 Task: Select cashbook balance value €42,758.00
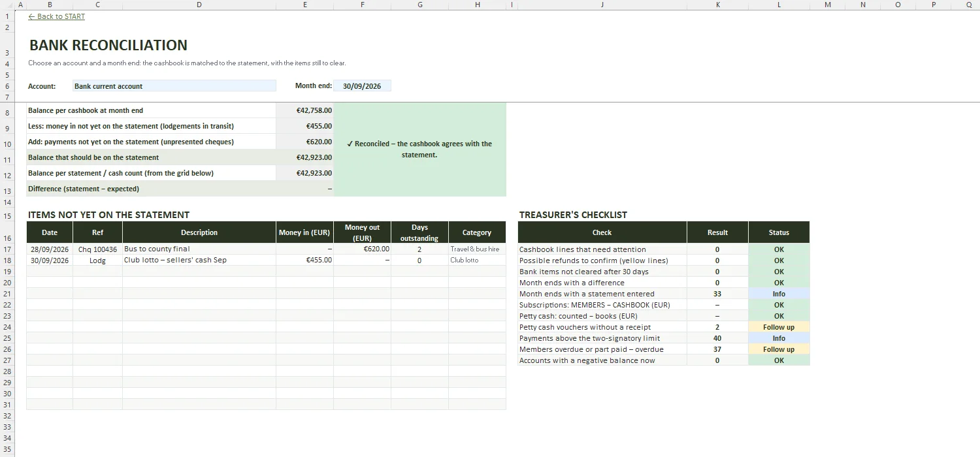click(304, 110)
